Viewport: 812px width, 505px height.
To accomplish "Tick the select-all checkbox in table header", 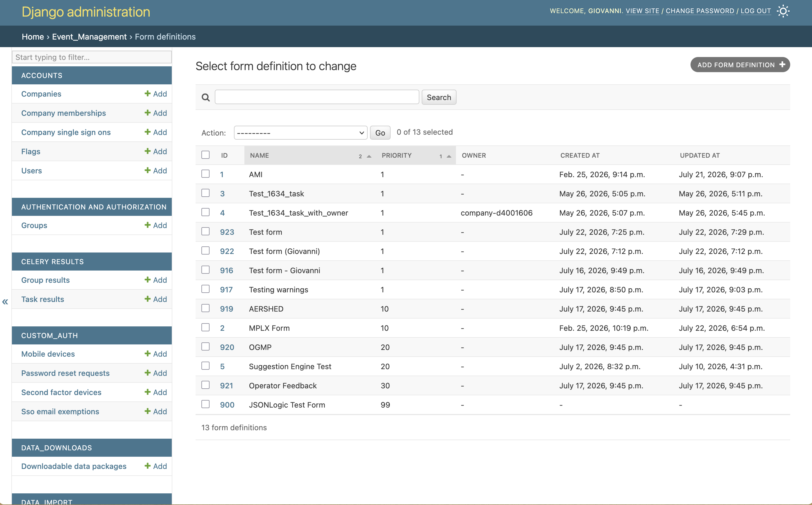I will [205, 155].
